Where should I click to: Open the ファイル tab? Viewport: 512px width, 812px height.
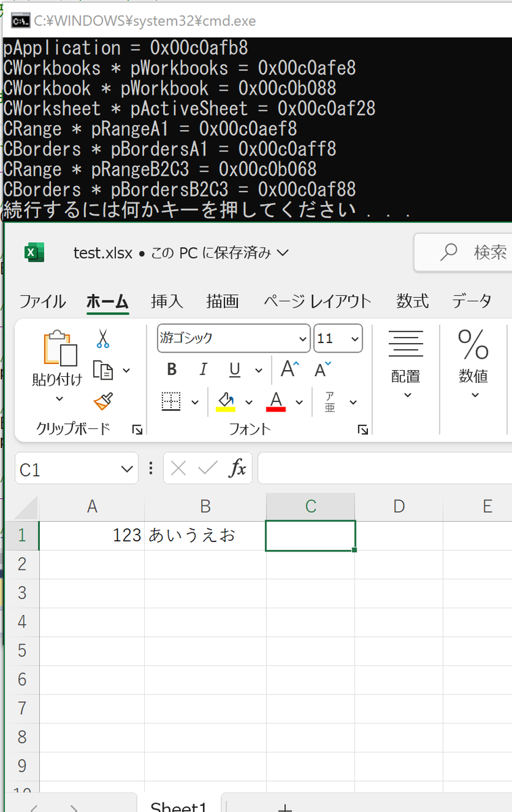coord(43,301)
